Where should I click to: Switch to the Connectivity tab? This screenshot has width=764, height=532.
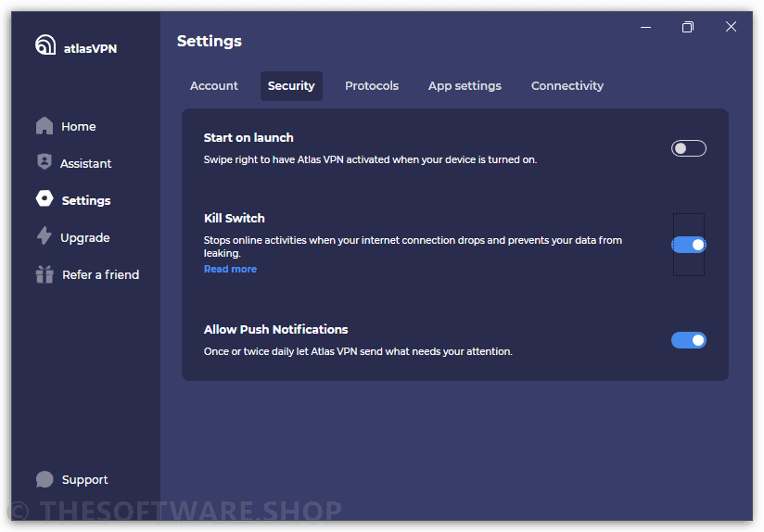[567, 86]
